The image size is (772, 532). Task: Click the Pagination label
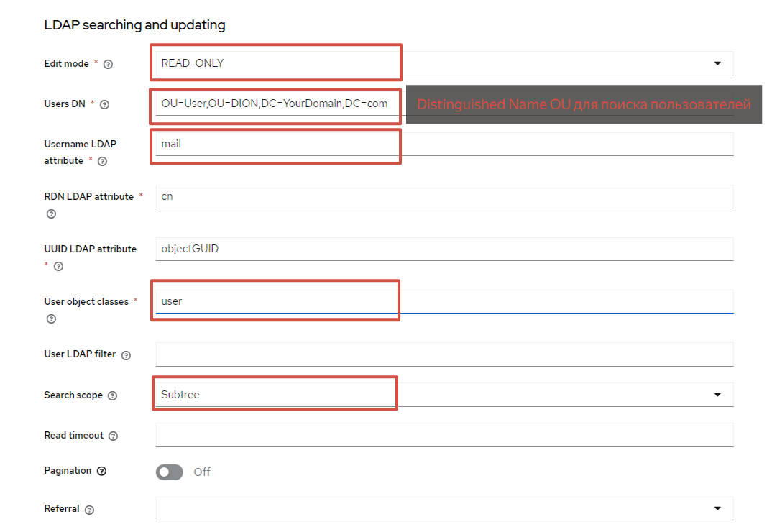point(68,470)
